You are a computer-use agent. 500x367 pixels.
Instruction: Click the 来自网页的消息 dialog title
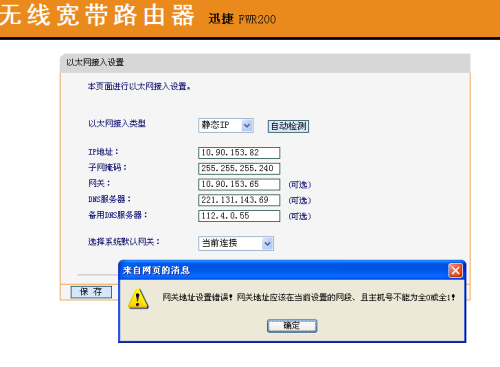pyautogui.click(x=156, y=270)
